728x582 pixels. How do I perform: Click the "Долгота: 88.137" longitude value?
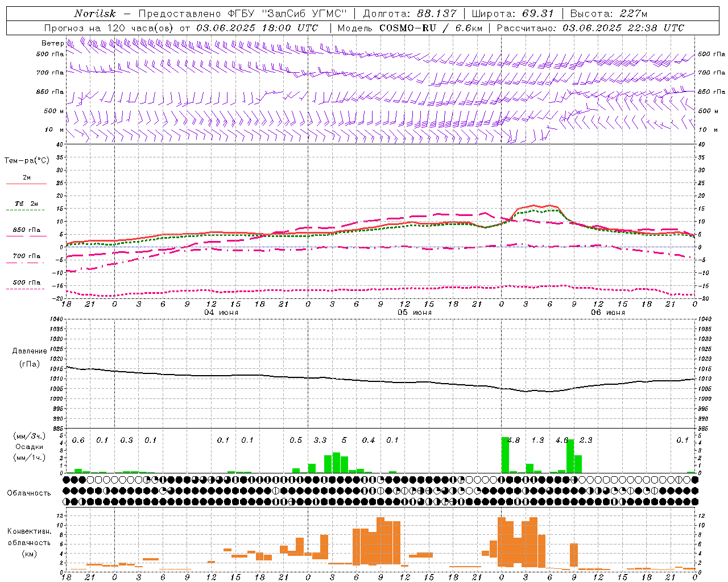point(409,14)
